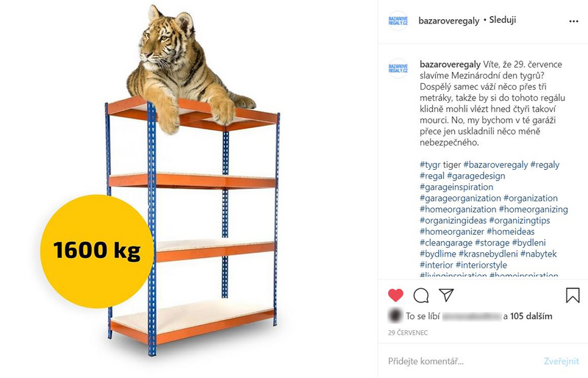Click the tiger on the shelf image
This screenshot has width=588, height=378.
point(184,68)
